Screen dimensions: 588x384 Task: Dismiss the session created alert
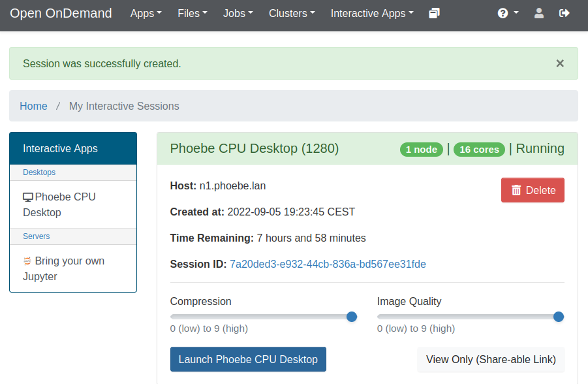(x=560, y=63)
